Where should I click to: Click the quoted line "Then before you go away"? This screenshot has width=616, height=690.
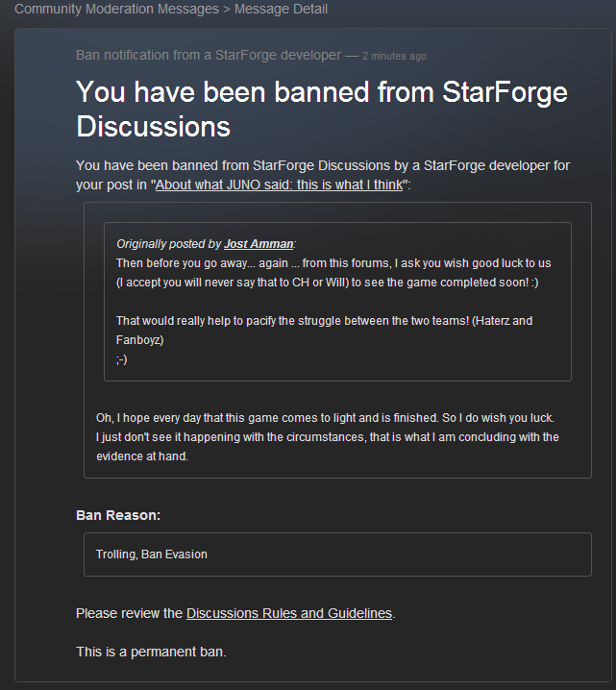point(333,263)
